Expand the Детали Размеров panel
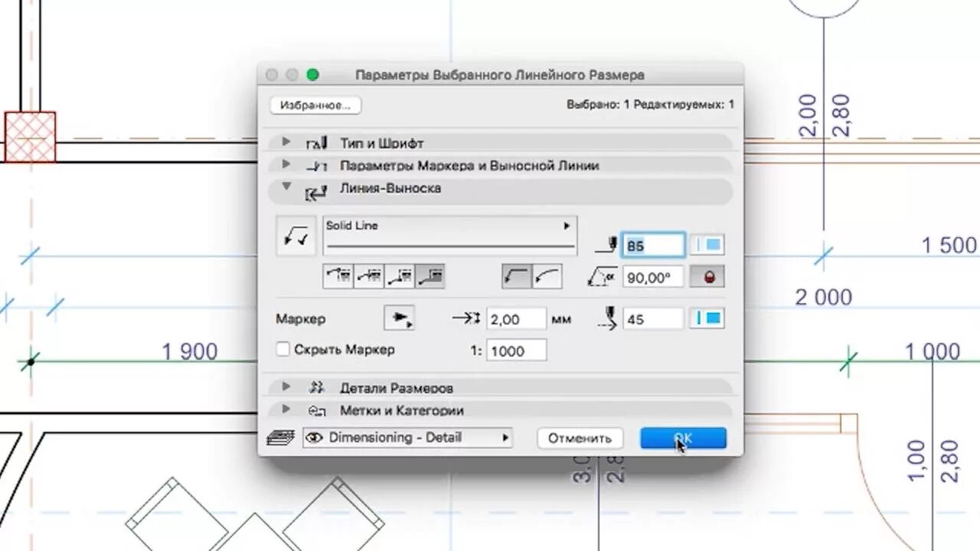 click(x=286, y=386)
